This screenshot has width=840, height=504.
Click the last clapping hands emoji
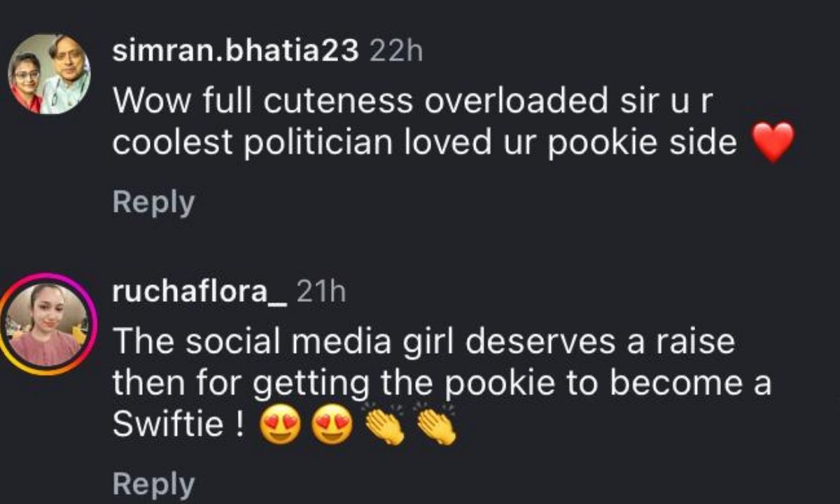435,425
